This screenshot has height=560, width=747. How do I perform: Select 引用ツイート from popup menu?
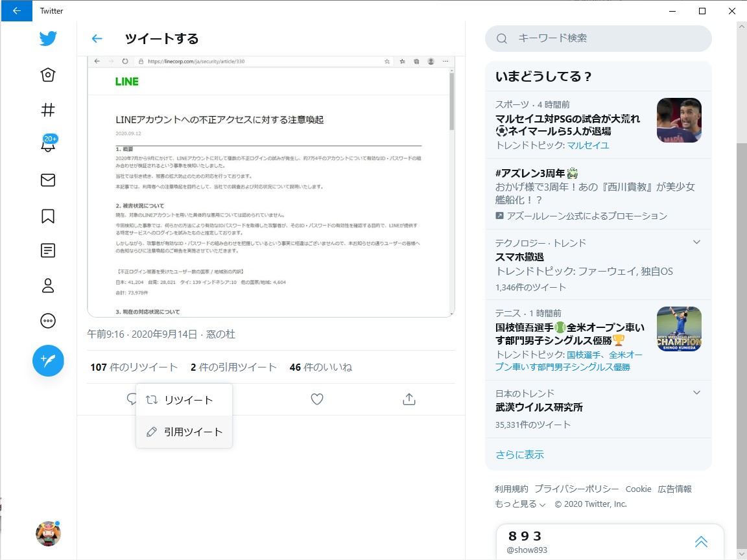184,432
